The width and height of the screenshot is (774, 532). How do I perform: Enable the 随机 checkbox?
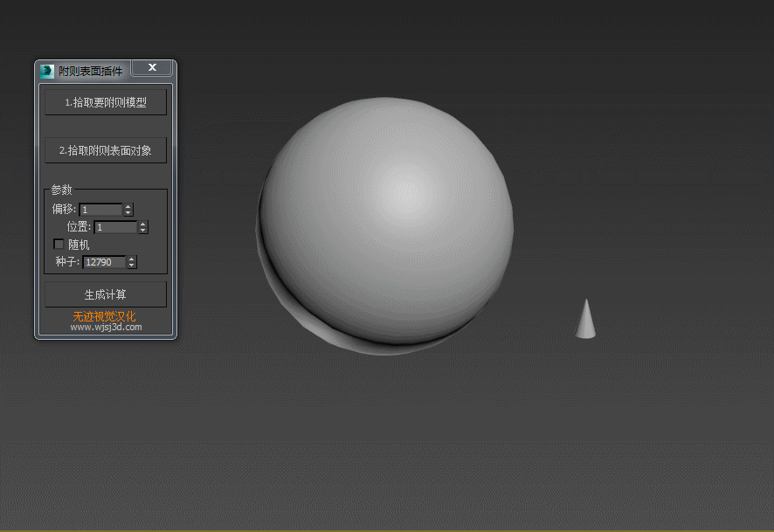point(59,245)
